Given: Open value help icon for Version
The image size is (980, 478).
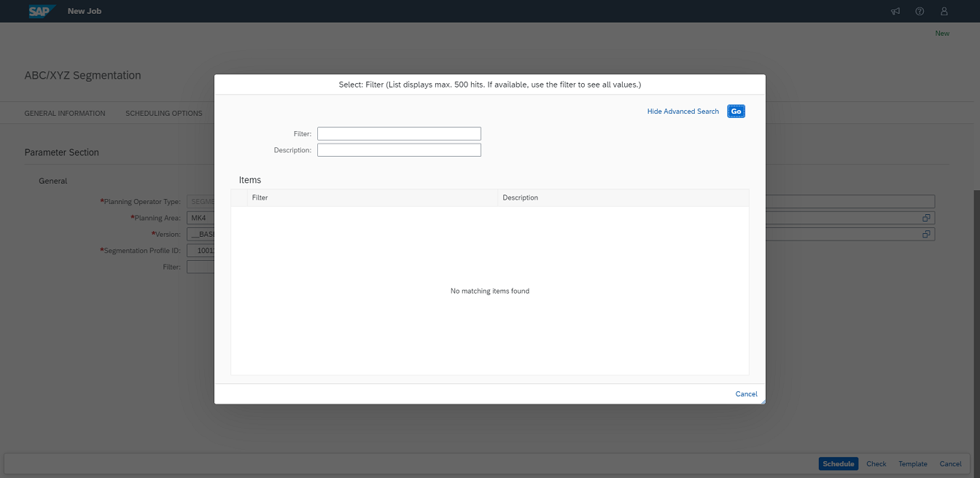Looking at the screenshot, I should (x=927, y=234).
